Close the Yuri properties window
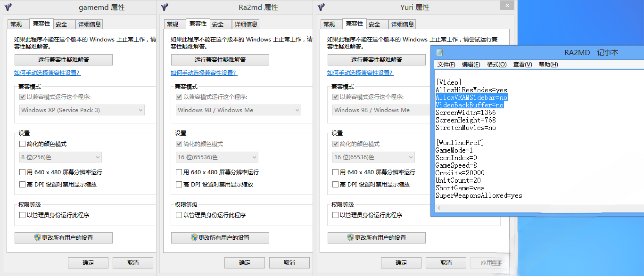The height and width of the screenshot is (276, 644). coord(507,5)
